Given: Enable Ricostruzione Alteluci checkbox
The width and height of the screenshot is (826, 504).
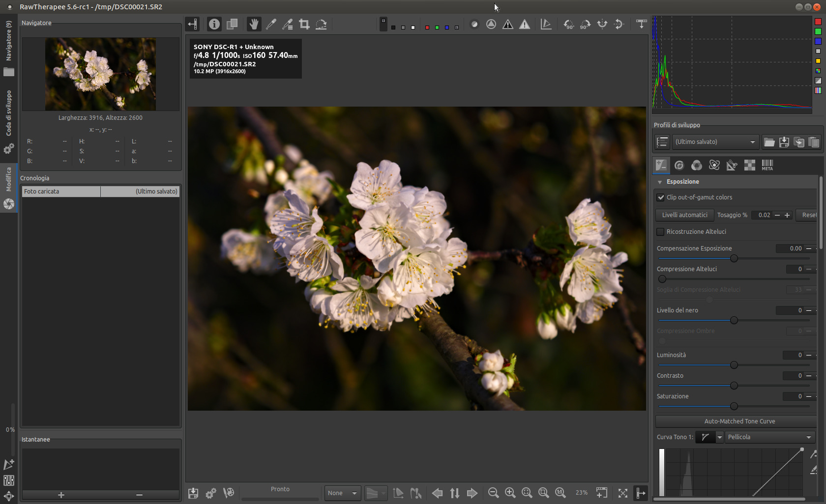Looking at the screenshot, I should [661, 232].
